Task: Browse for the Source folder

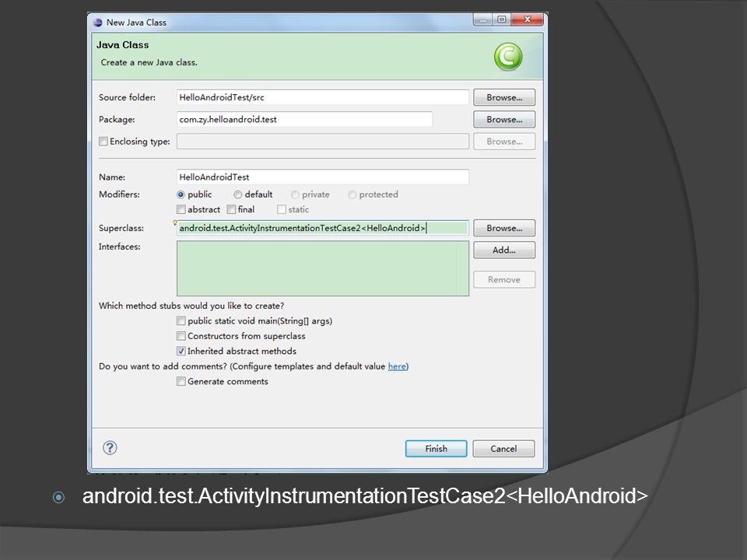Action: tap(504, 97)
